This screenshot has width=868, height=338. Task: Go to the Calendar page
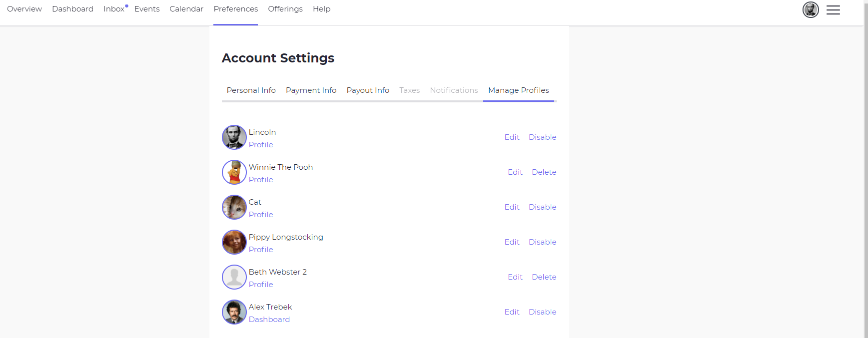pos(186,9)
